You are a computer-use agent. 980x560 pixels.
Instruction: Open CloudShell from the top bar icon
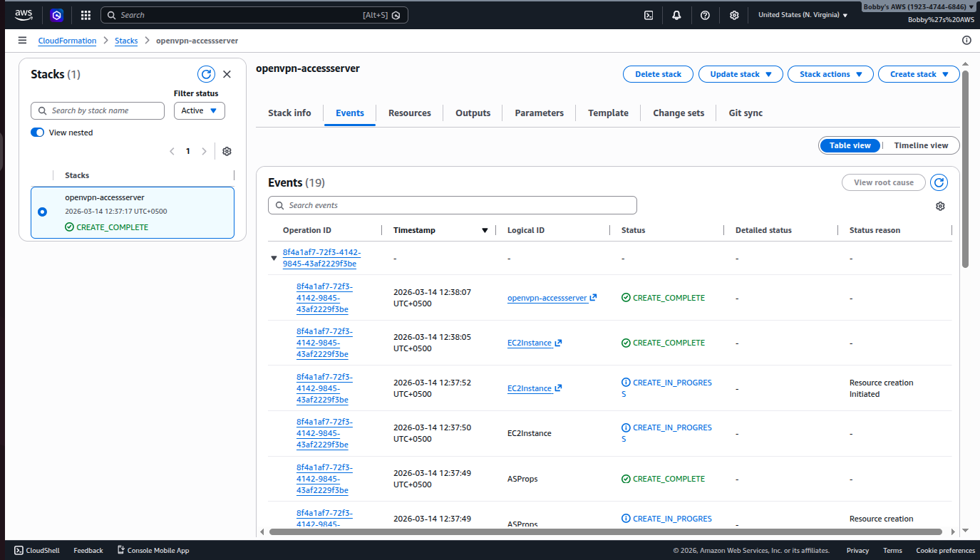point(649,15)
